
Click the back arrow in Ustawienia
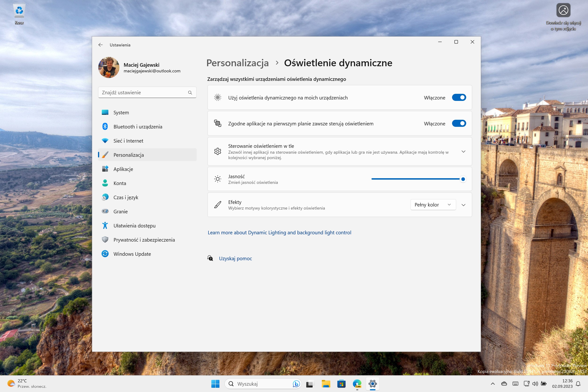[100, 45]
